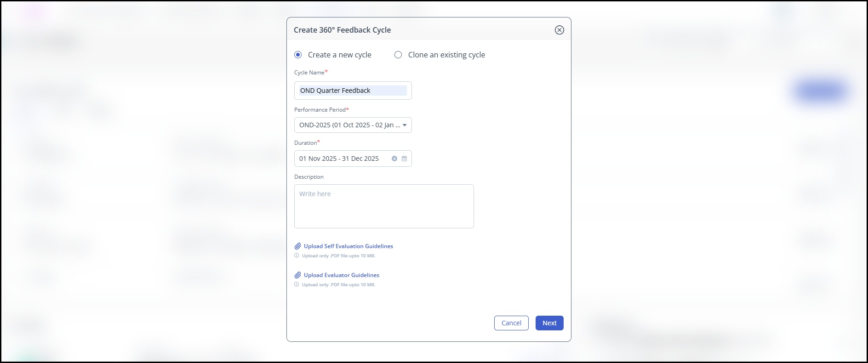Viewport: 868px width, 363px height.
Task: Click the Description field label
Action: click(308, 177)
